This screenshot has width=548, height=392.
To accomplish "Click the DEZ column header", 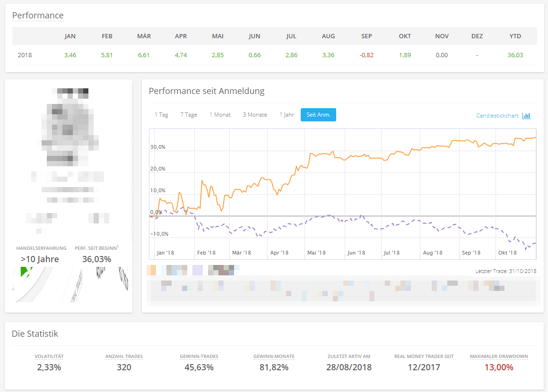I will (477, 36).
